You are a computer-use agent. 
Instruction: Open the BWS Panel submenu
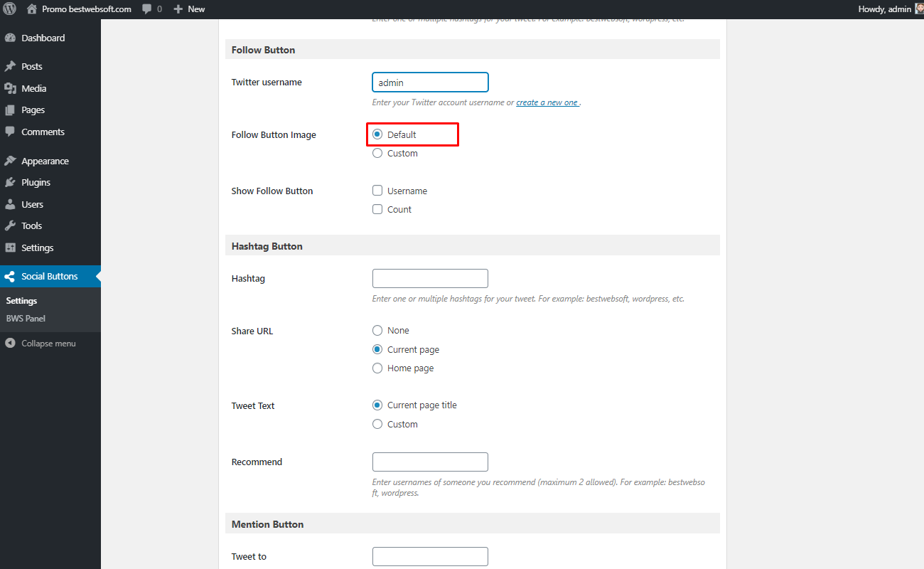tap(26, 319)
